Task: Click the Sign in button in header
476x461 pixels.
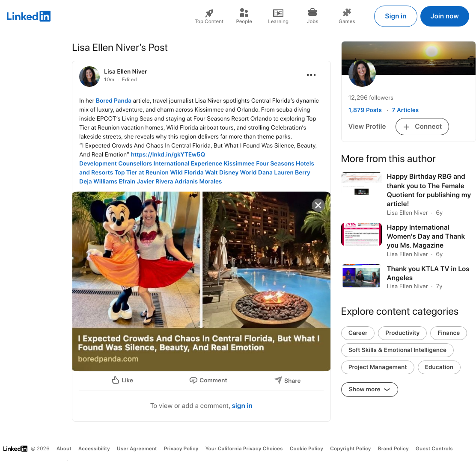Action: point(396,16)
